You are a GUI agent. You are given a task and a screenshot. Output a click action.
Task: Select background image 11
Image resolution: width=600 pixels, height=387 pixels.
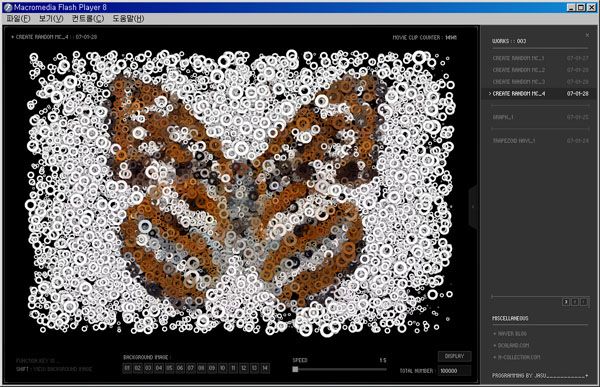233,368
